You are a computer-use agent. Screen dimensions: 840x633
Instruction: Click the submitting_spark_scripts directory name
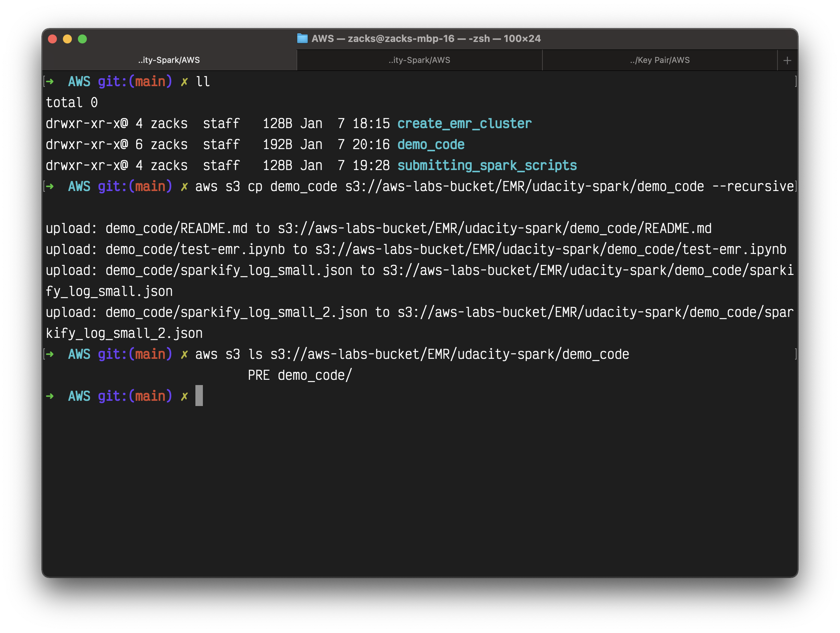(x=487, y=166)
